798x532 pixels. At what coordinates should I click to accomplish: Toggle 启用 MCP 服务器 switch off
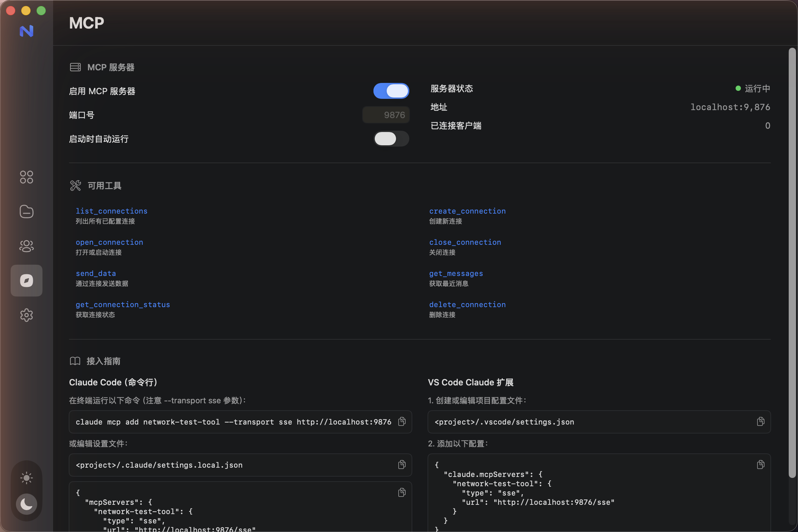click(x=391, y=91)
